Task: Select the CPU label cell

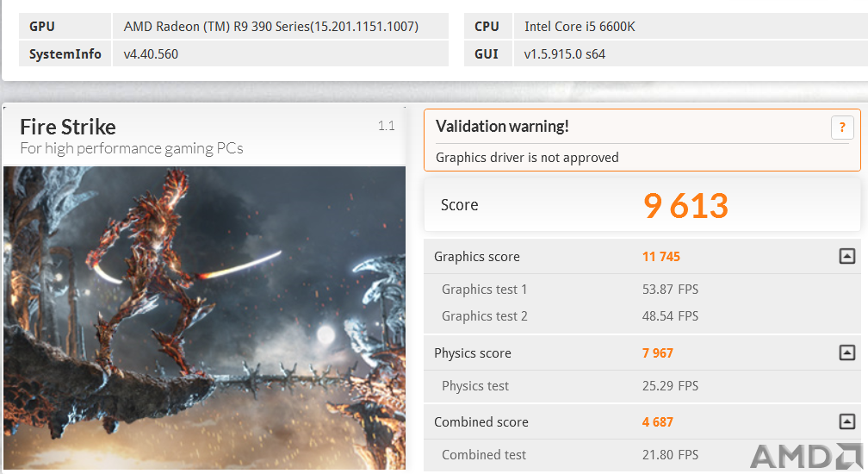Action: click(x=488, y=26)
